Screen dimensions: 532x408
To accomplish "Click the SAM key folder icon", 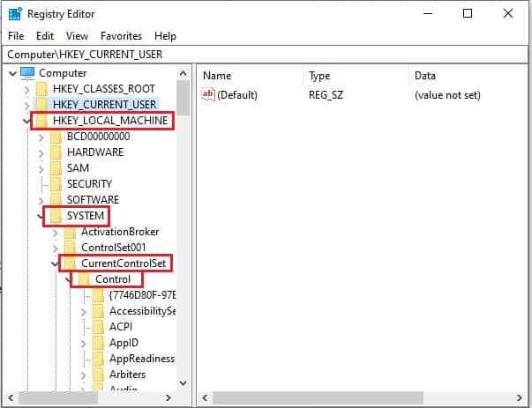I will click(x=56, y=168).
